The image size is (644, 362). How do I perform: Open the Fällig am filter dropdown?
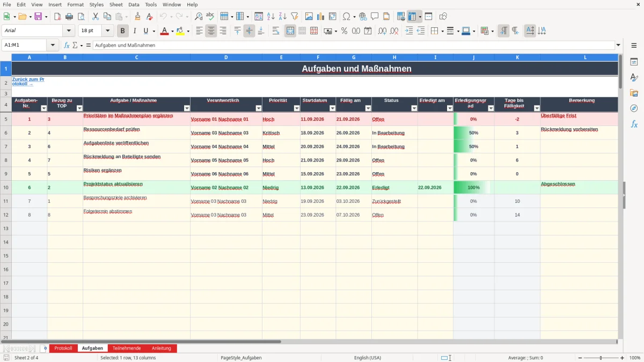point(368,108)
